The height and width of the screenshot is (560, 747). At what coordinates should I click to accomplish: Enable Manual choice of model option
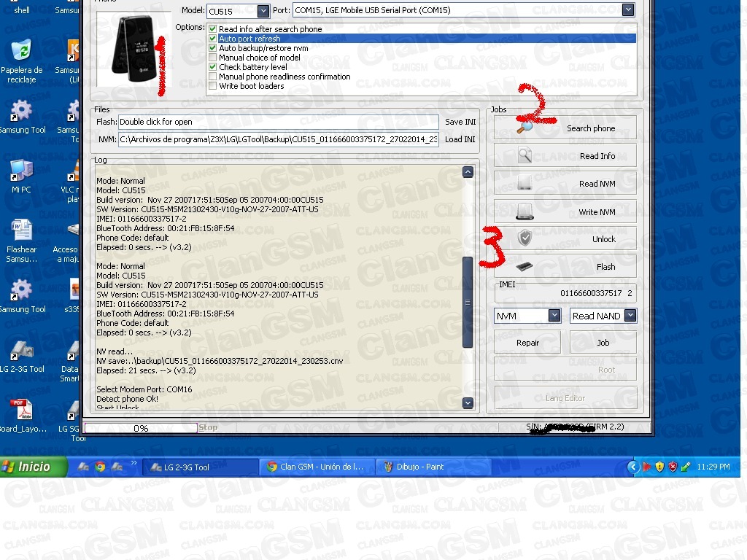[x=213, y=58]
